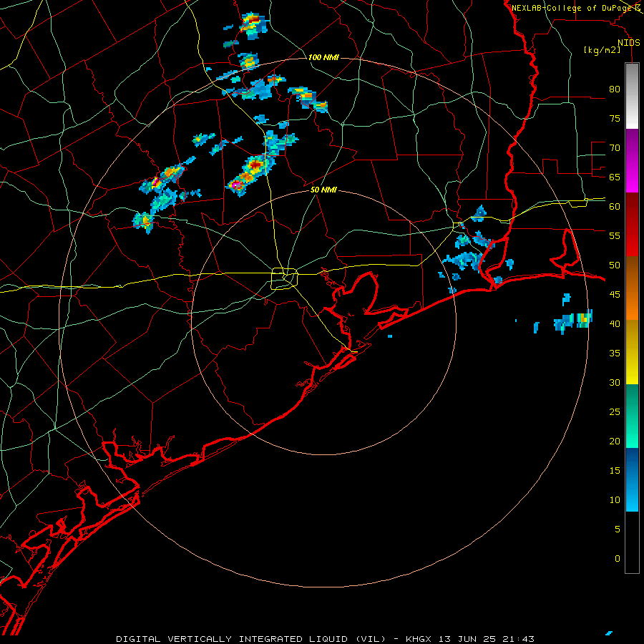This screenshot has width=644, height=644.
Task: Click the 5 value on the color scale
Action: [x=618, y=529]
